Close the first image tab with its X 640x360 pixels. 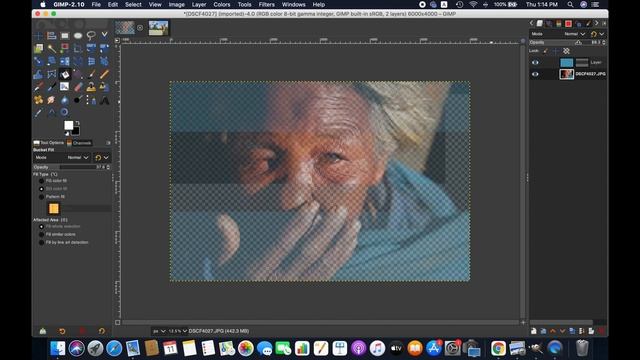[140, 28]
